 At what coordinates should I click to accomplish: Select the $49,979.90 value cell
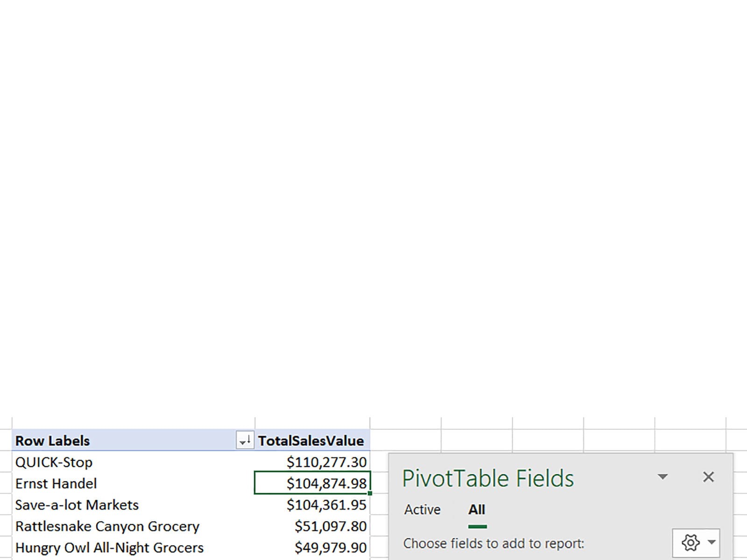click(330, 547)
